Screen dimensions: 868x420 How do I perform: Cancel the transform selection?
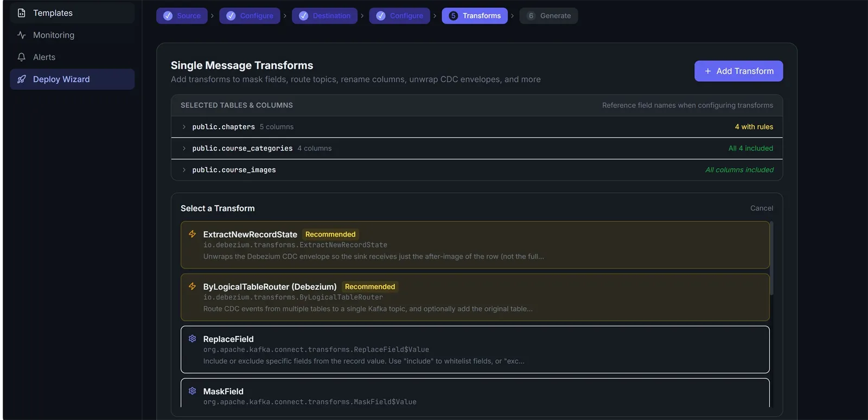762,208
